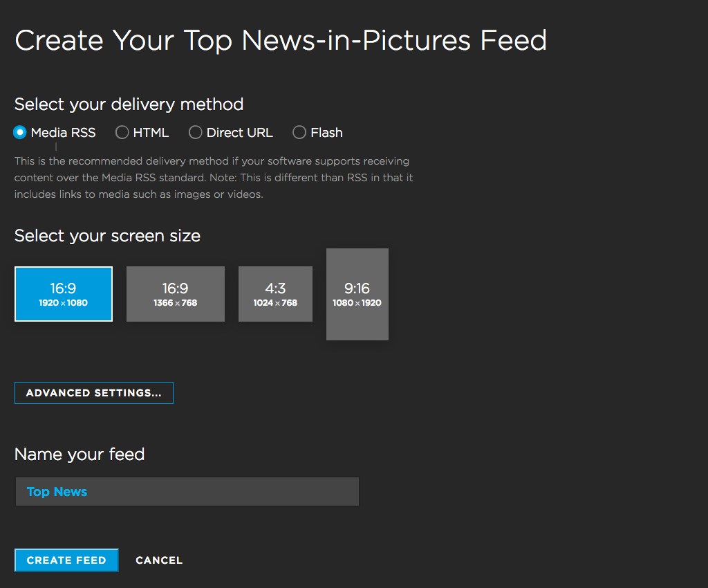Select the standard 4:3 aspect ratio tile

[275, 293]
